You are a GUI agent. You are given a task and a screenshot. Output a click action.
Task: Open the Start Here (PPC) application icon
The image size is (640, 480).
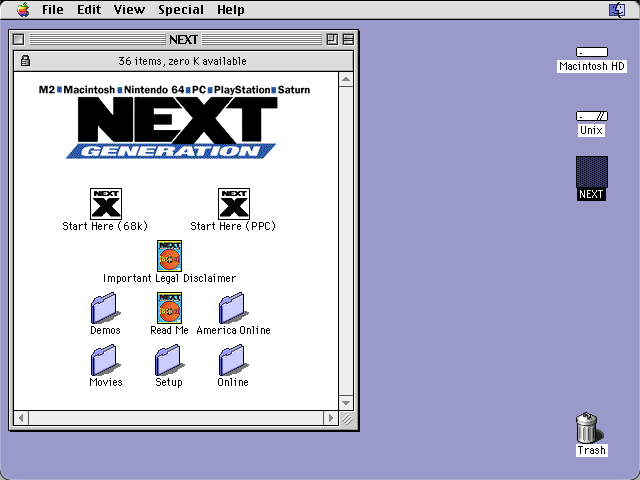[234, 204]
